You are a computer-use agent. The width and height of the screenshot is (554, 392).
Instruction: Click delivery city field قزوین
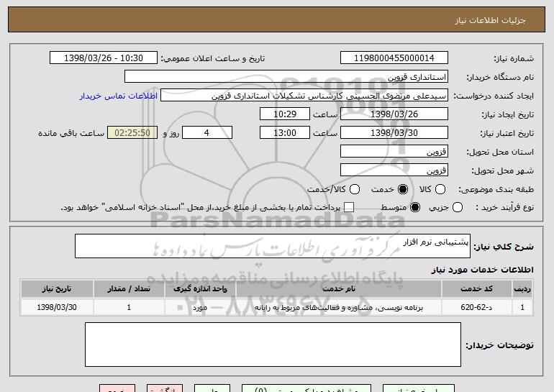(394, 170)
